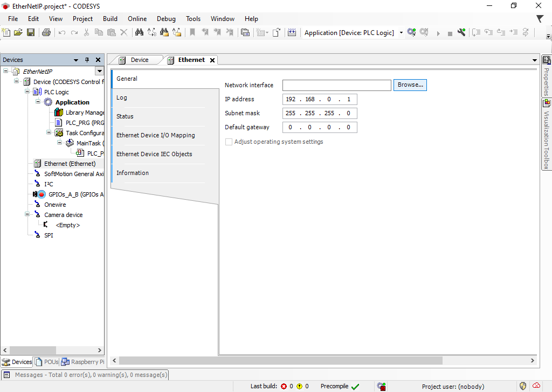Open the Application device dropdown
The width and height of the screenshot is (552, 392).
pos(401,33)
